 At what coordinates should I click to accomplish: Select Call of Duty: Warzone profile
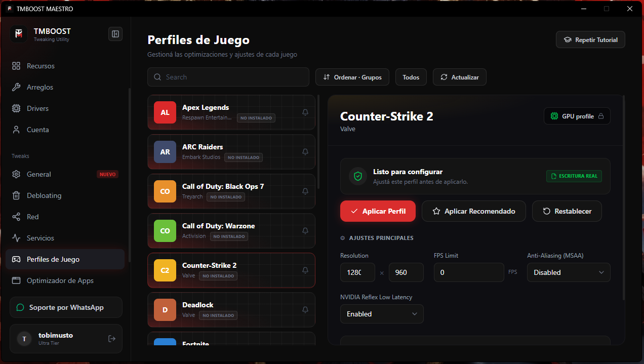(231, 231)
